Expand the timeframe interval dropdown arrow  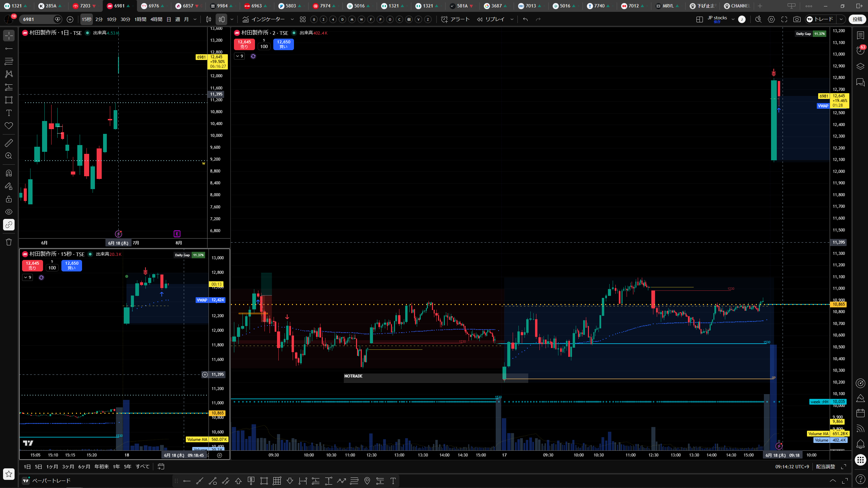[195, 19]
